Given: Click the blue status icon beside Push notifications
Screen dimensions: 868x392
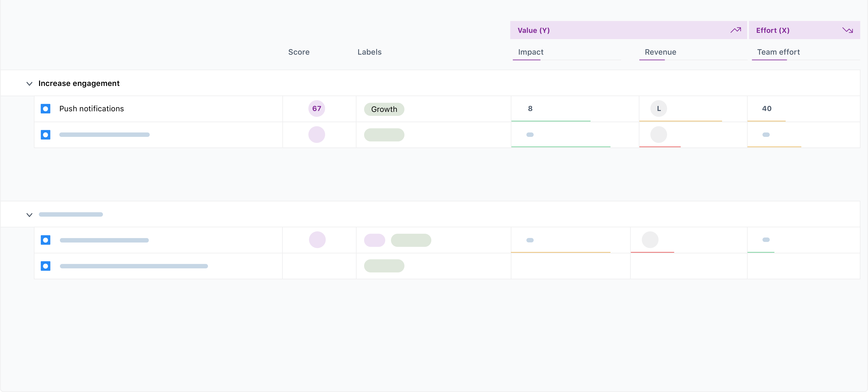Looking at the screenshot, I should pyautogui.click(x=45, y=109).
